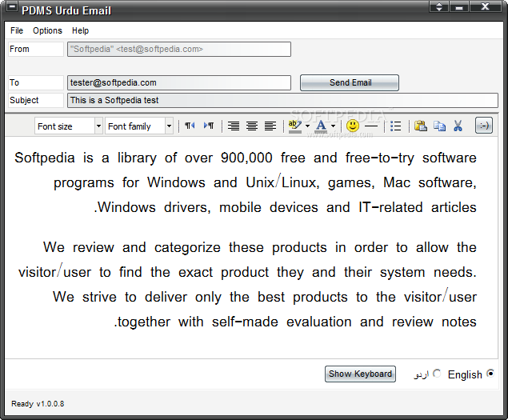Click the To address field
The height and width of the screenshot is (420, 508).
pyautogui.click(x=179, y=82)
